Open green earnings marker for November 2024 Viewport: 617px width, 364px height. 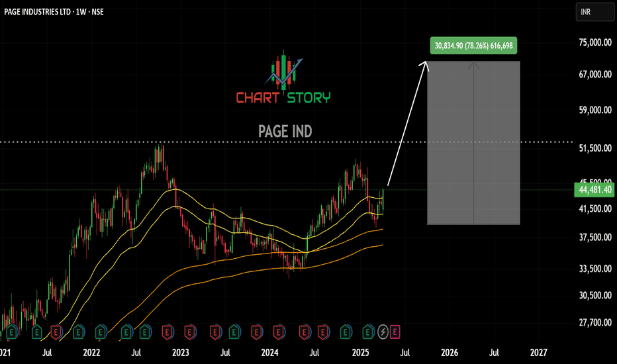(346, 332)
